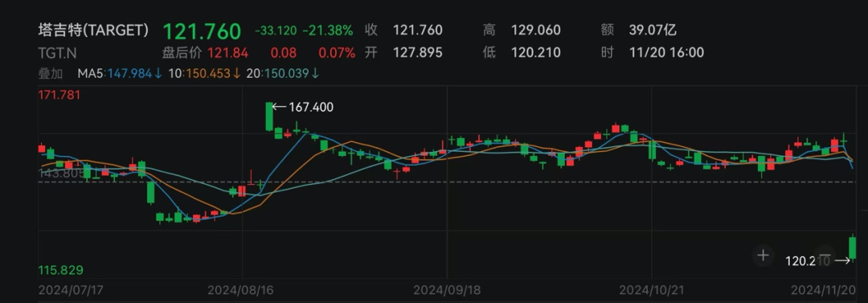Open the 叠加 overlay option
Image resolution: width=868 pixels, height=303 pixels.
[x=51, y=73]
